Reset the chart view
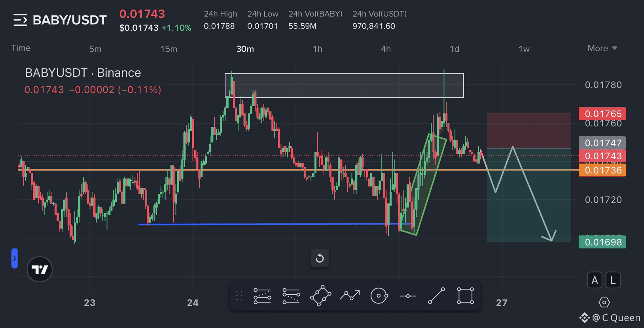This screenshot has width=644, height=328. tap(320, 258)
